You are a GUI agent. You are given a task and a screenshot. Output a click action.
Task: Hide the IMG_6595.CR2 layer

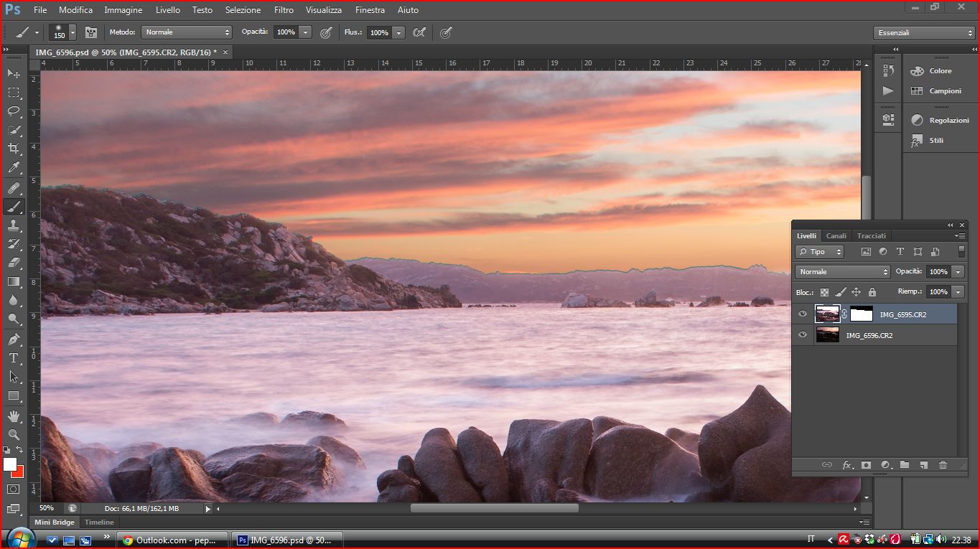point(803,314)
